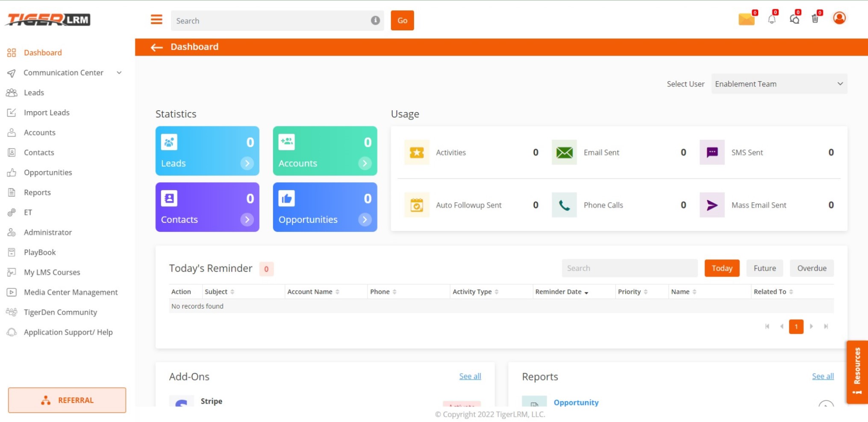Click the reminder Search field
This screenshot has height=422, width=868.
630,268
